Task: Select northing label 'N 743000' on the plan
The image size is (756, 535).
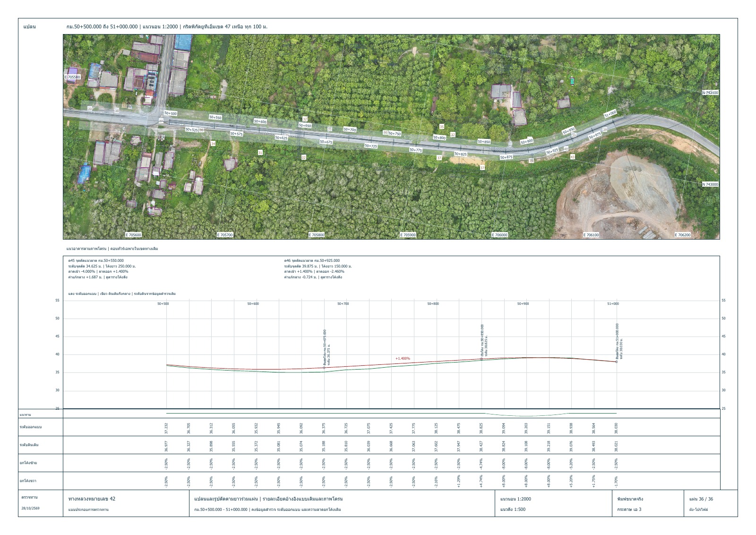Action: (x=710, y=184)
